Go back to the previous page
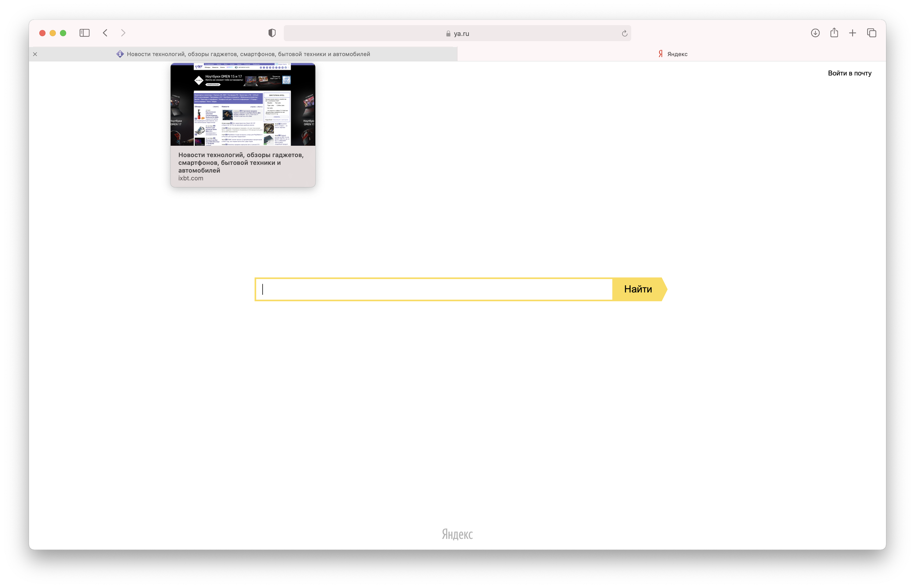915x588 pixels. coord(105,33)
